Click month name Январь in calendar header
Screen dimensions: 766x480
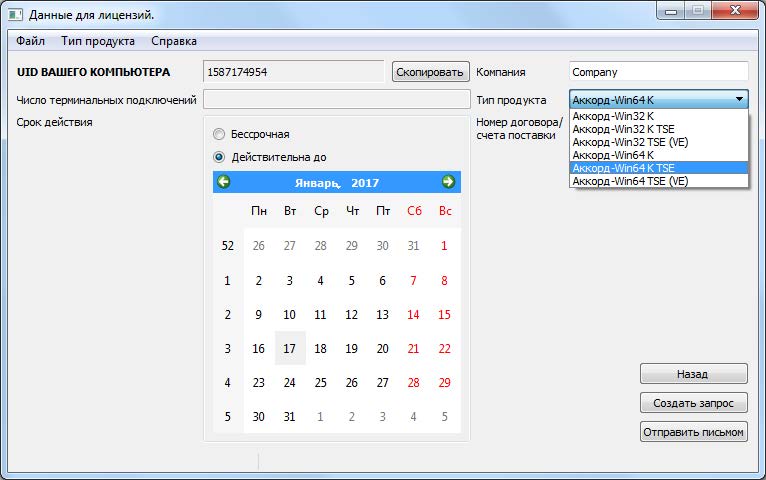click(317, 183)
